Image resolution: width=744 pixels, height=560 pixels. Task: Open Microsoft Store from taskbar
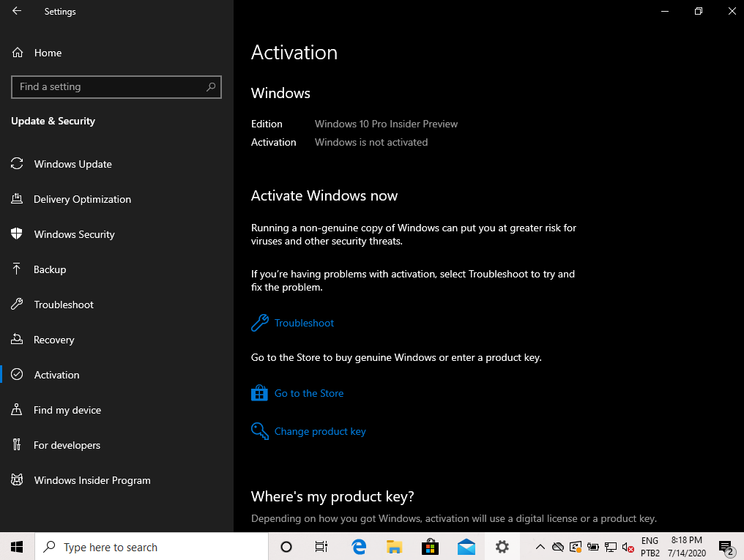(x=431, y=547)
